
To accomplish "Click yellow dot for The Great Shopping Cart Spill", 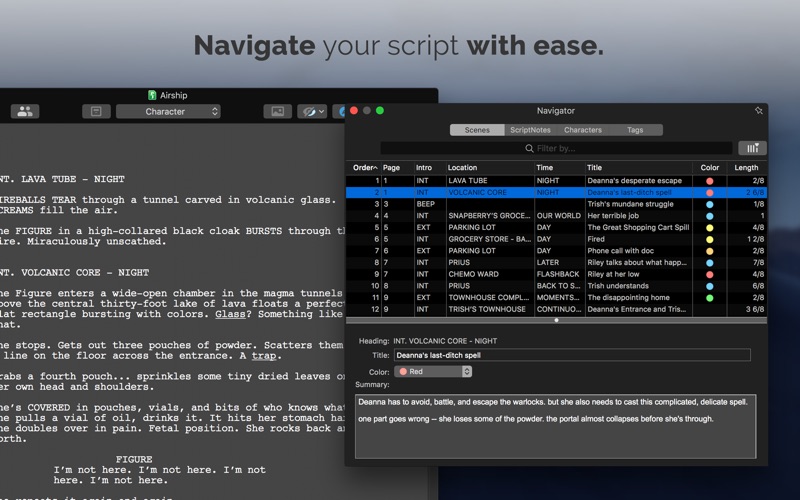I will pyautogui.click(x=709, y=228).
